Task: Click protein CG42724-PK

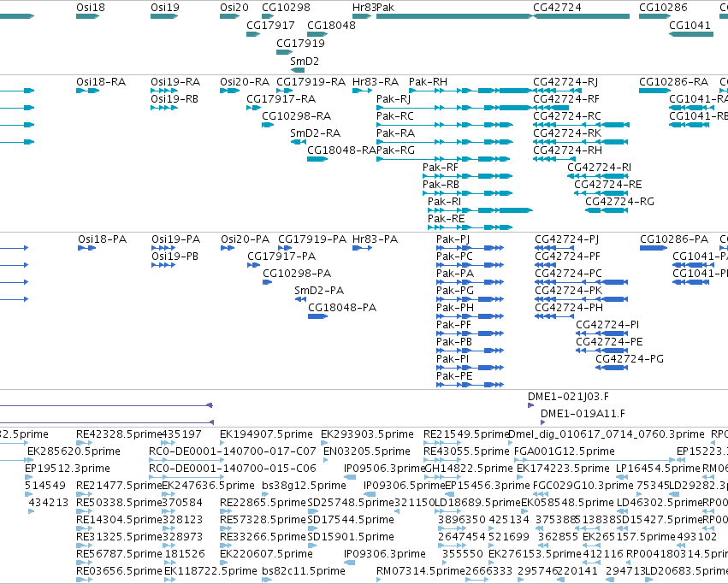Action: click(569, 291)
